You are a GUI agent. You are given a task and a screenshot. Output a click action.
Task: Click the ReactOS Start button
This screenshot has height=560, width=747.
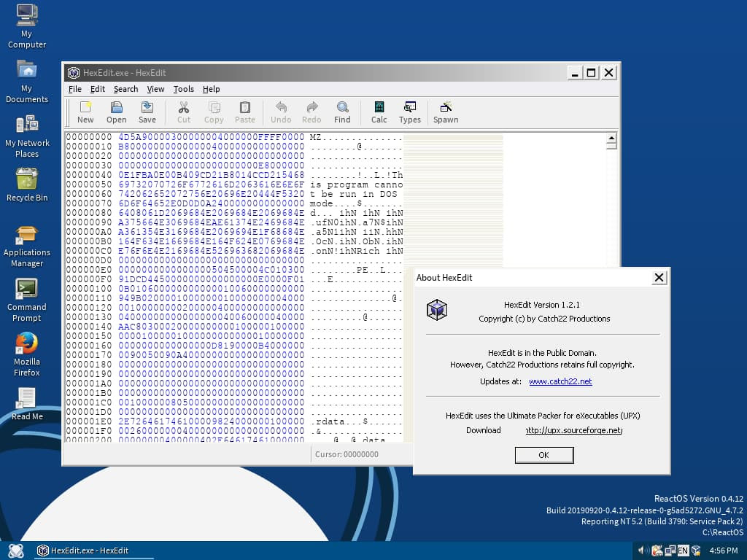point(16,551)
